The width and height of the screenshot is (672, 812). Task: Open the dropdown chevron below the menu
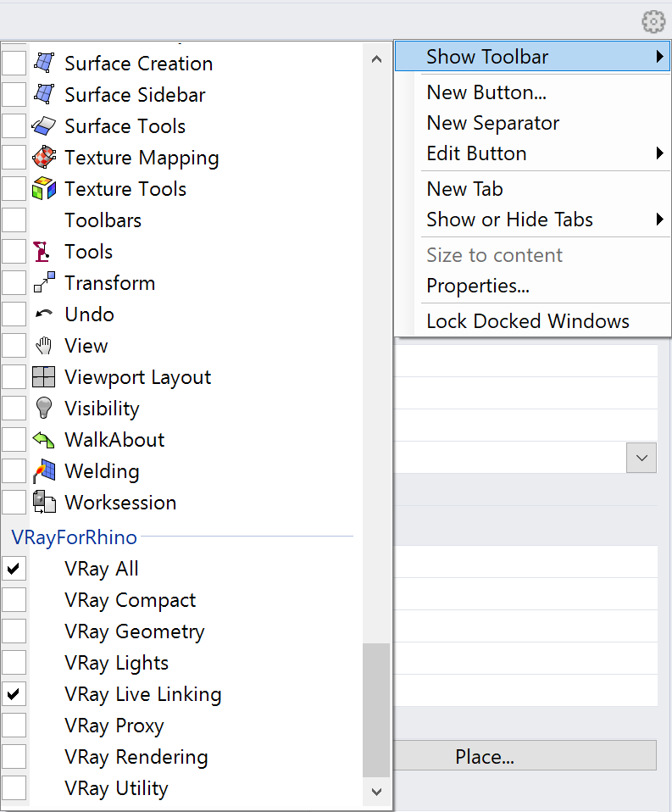pos(641,458)
